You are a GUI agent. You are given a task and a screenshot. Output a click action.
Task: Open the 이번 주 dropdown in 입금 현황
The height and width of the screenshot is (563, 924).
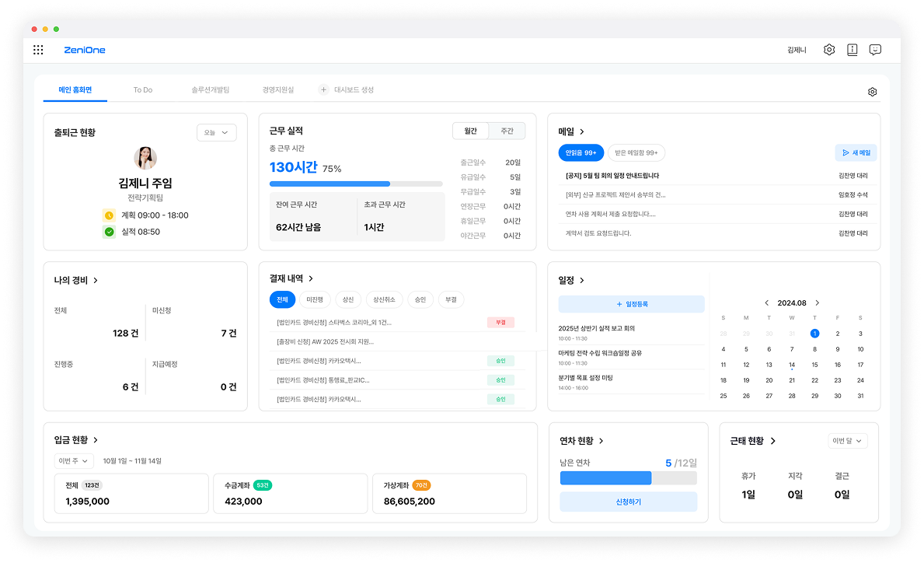coord(75,461)
